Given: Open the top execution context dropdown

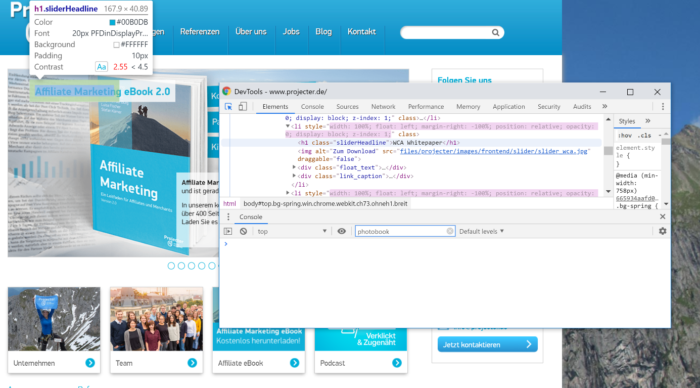Looking at the screenshot, I should pyautogui.click(x=292, y=231).
